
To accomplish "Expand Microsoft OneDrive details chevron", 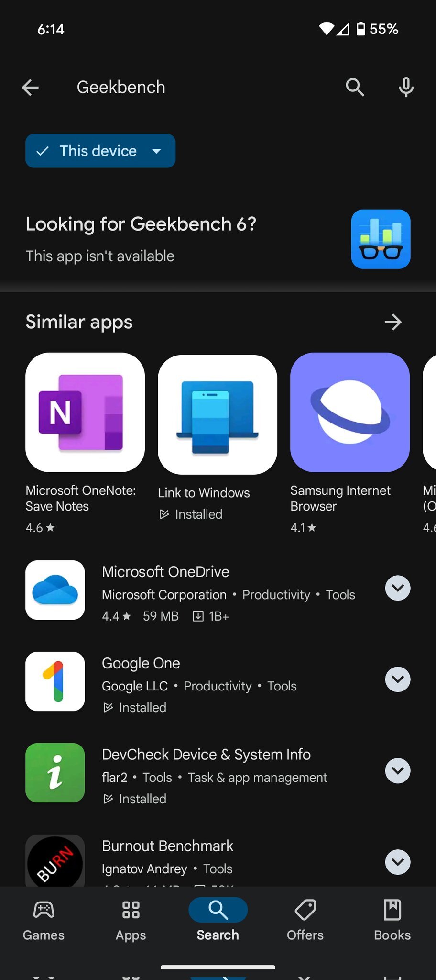I will tap(398, 588).
